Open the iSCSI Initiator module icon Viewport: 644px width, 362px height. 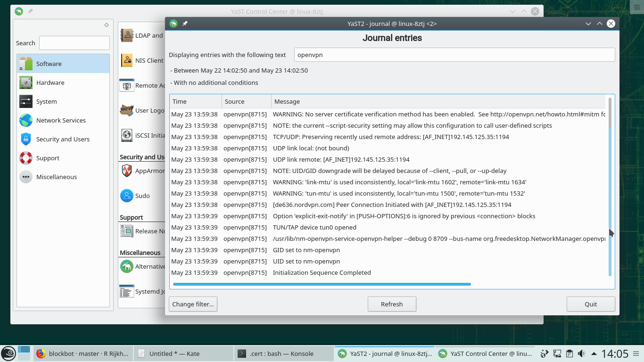tap(127, 135)
